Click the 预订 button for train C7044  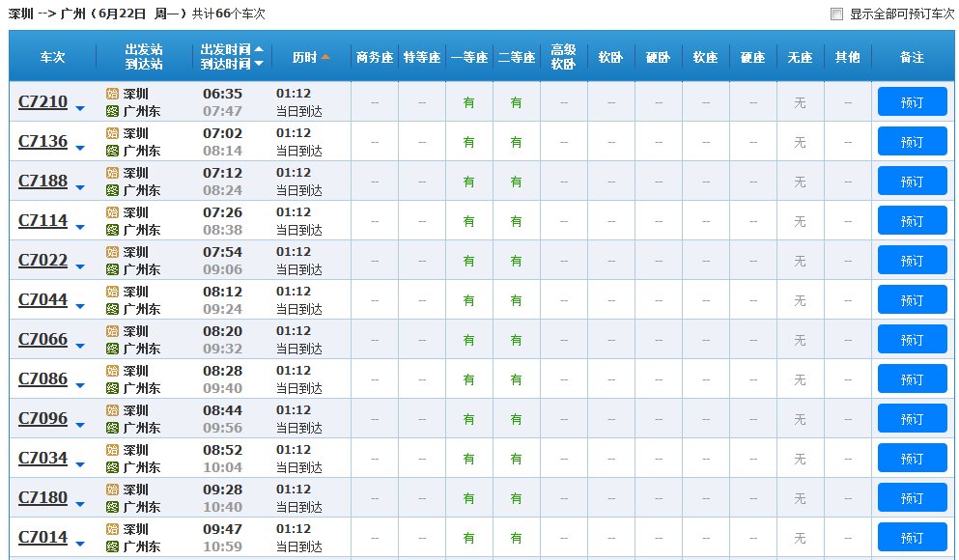pos(912,299)
